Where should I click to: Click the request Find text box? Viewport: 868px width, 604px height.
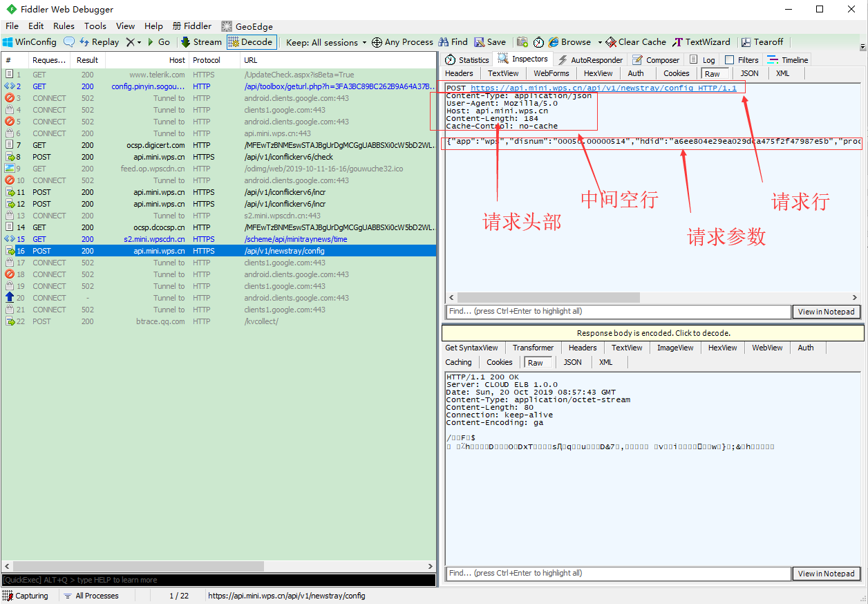[x=619, y=312]
